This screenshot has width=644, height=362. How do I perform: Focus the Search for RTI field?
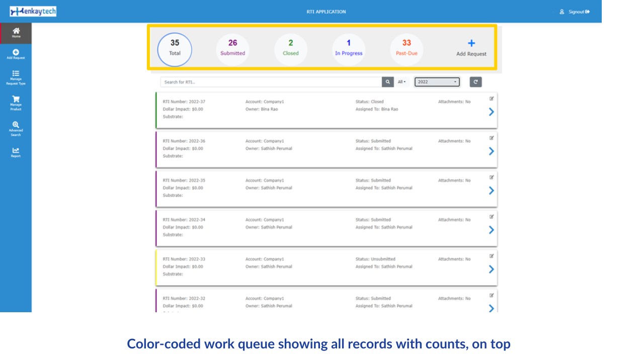click(x=271, y=82)
